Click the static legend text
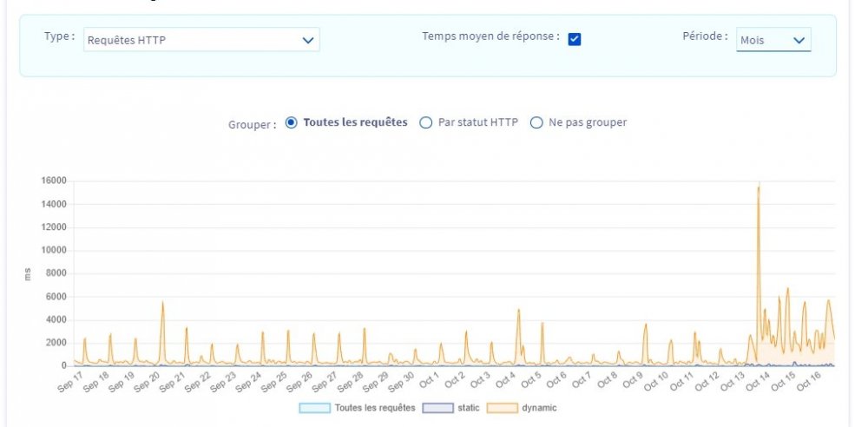Viewport: 868px width, 427px height. coord(469,408)
